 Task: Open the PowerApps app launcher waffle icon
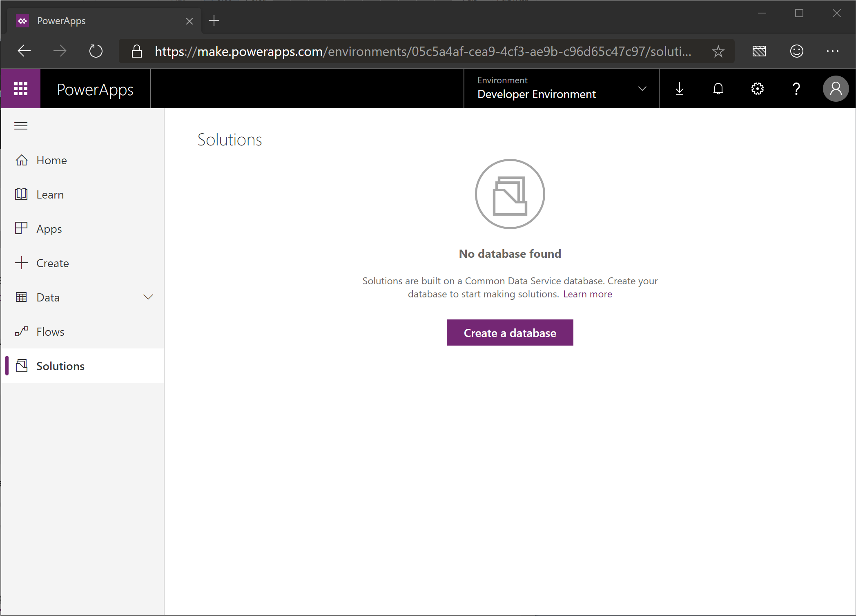21,89
